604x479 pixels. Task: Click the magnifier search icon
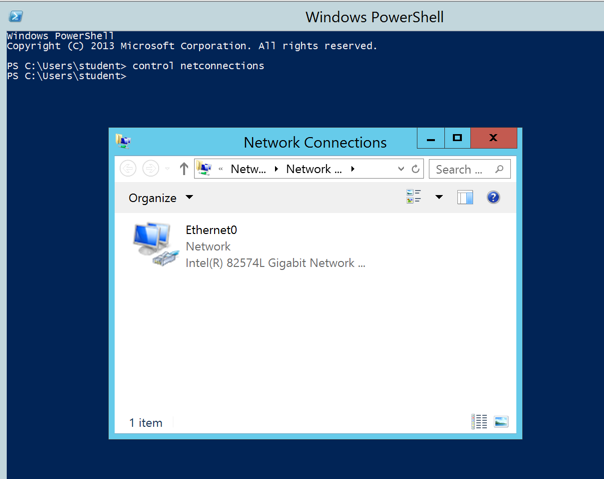pyautogui.click(x=499, y=169)
